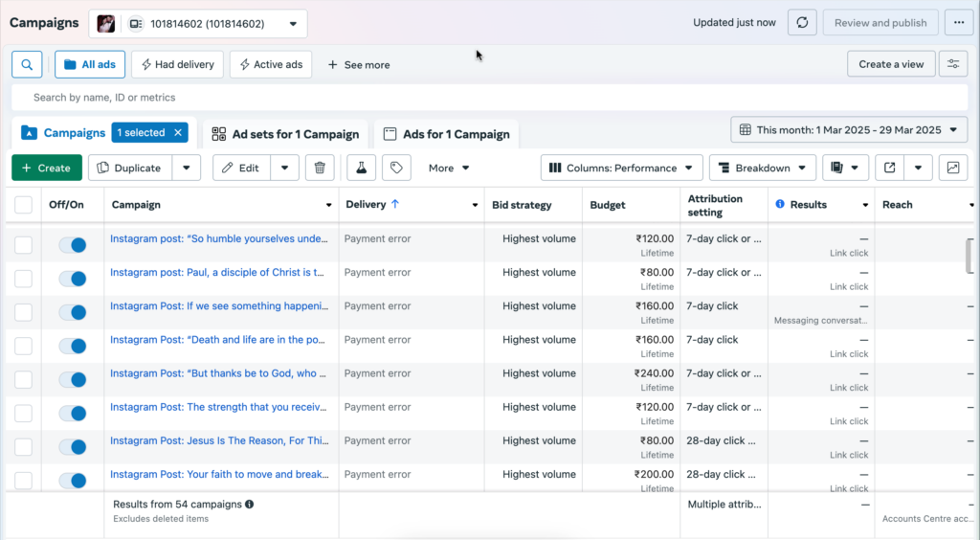Viewport: 980px width, 540px height.
Task: Open the three-dots more options menu
Action: 959,23
